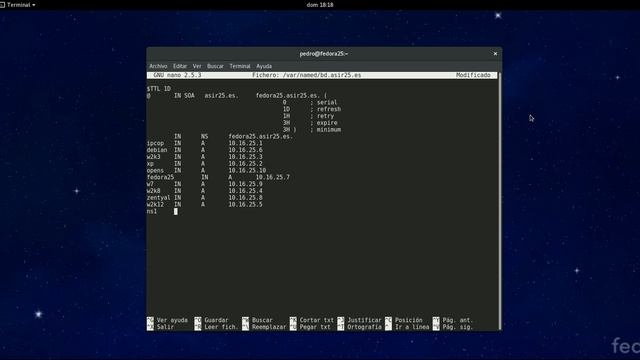Click the w2k8 hostname

click(154, 191)
